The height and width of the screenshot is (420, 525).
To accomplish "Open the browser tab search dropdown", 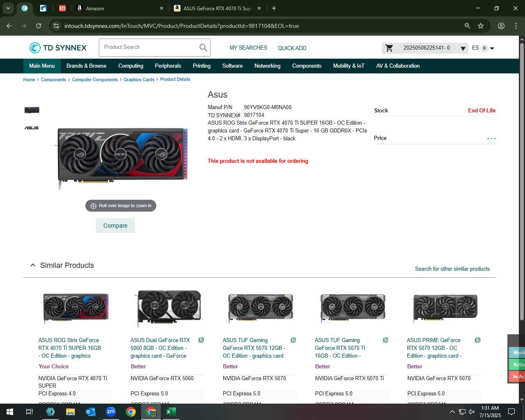I will 8,8.
